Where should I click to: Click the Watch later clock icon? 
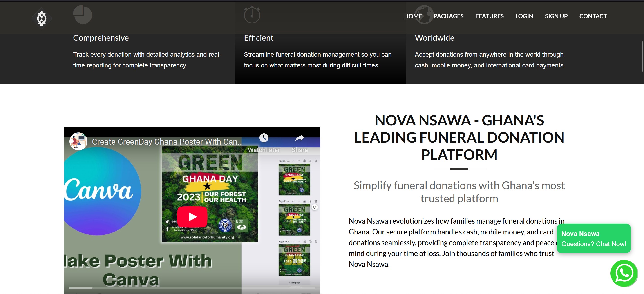[264, 138]
